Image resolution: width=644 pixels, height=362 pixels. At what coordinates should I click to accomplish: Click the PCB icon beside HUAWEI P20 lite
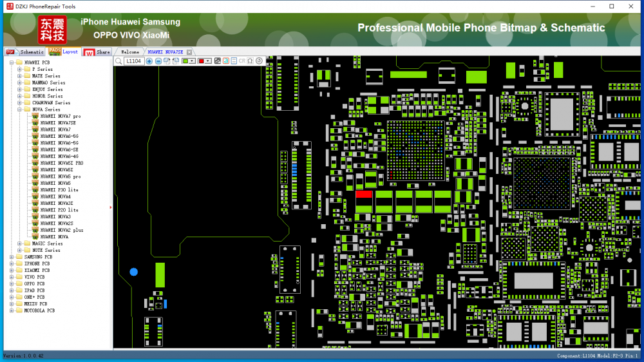[x=35, y=210]
